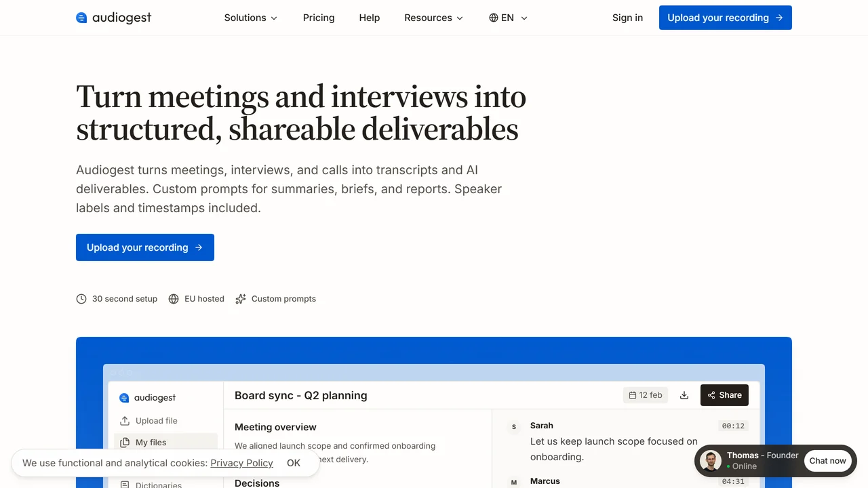Click the speaker name "Marcus"
Image resolution: width=868 pixels, height=488 pixels.
point(545,481)
